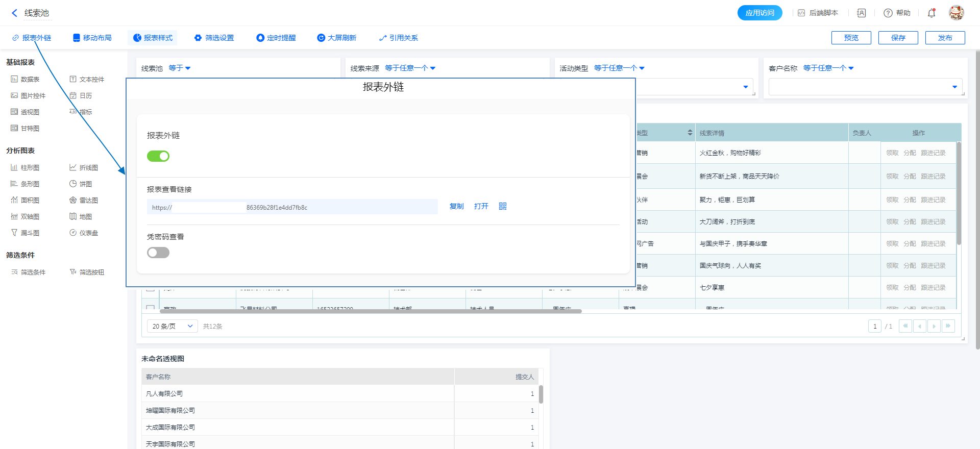Turn off the 报表外链 toggle switch
Image resolution: width=980 pixels, height=449 pixels.
click(158, 156)
